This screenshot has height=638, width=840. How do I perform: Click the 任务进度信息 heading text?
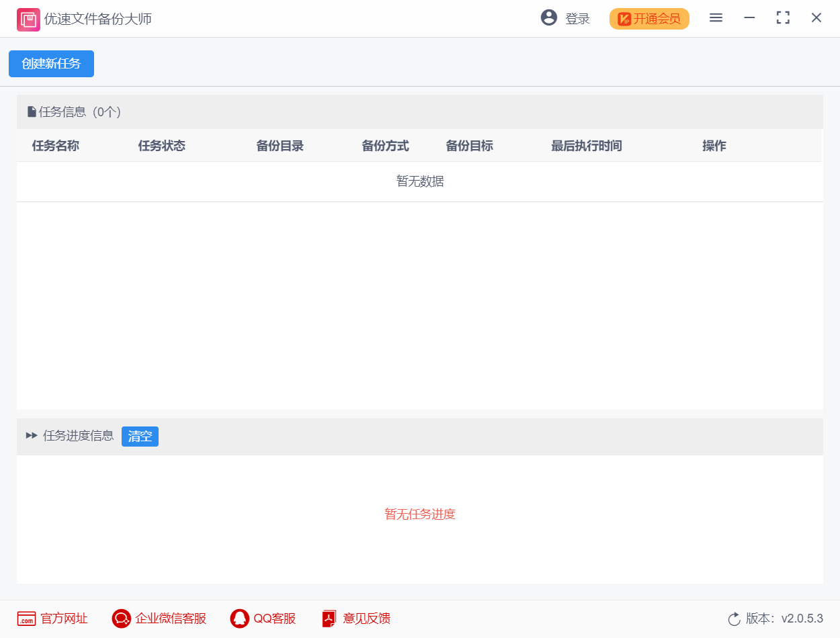coord(79,436)
